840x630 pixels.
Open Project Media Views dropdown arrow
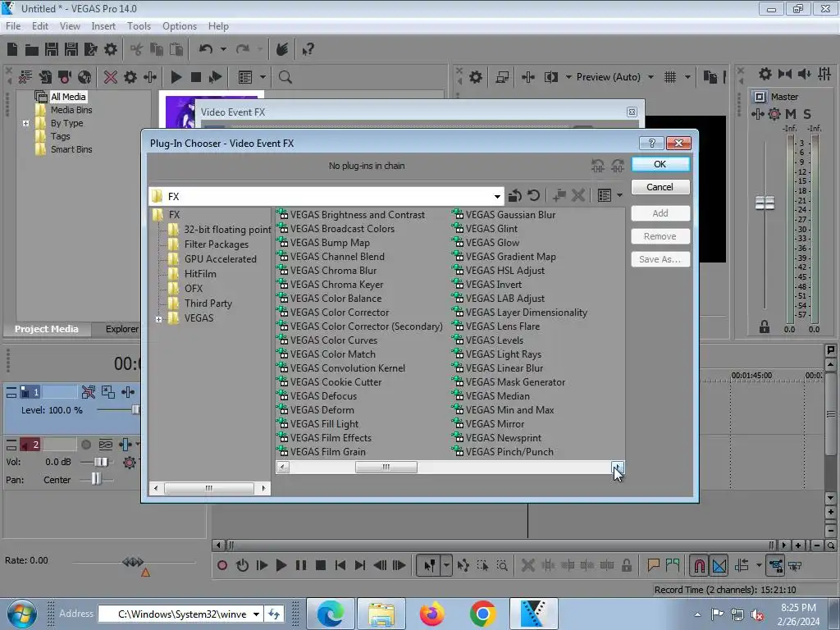262,77
